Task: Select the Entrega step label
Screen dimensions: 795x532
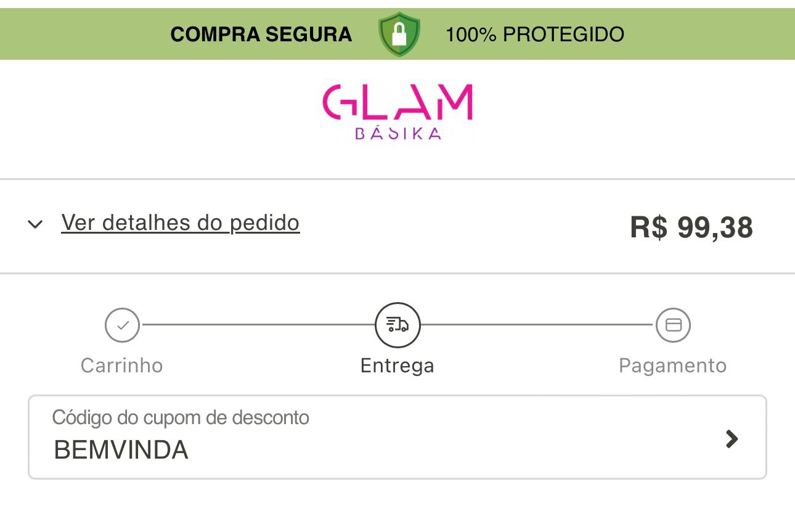Action: click(397, 366)
